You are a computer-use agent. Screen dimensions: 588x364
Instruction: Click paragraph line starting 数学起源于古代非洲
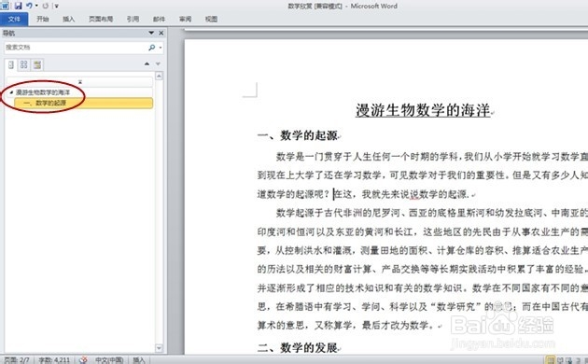431,213
